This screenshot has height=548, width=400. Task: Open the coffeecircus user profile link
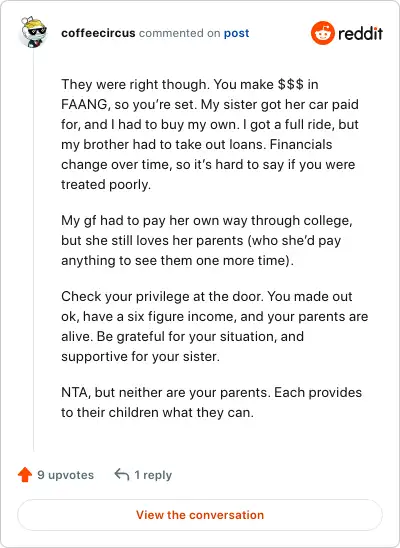[98, 33]
